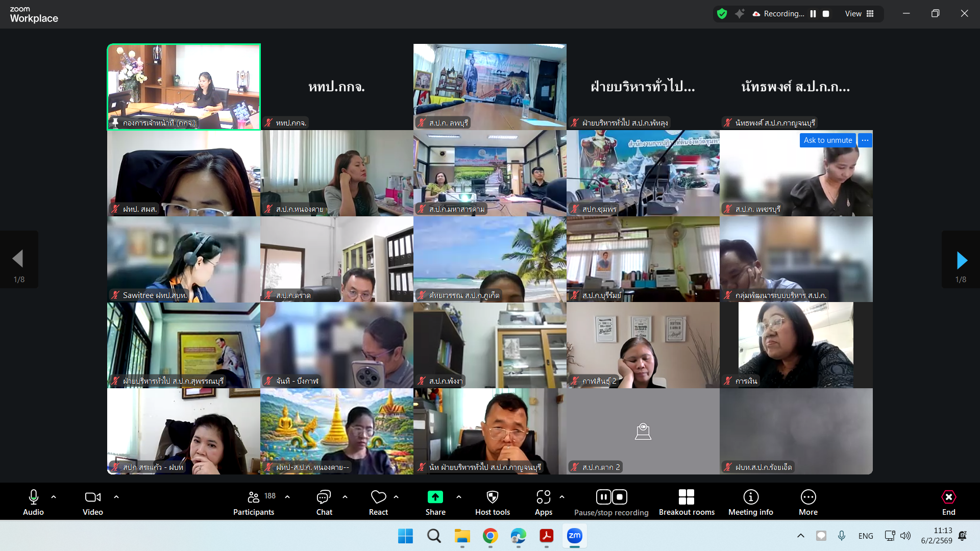Click the green Share screen icon

point(435,497)
